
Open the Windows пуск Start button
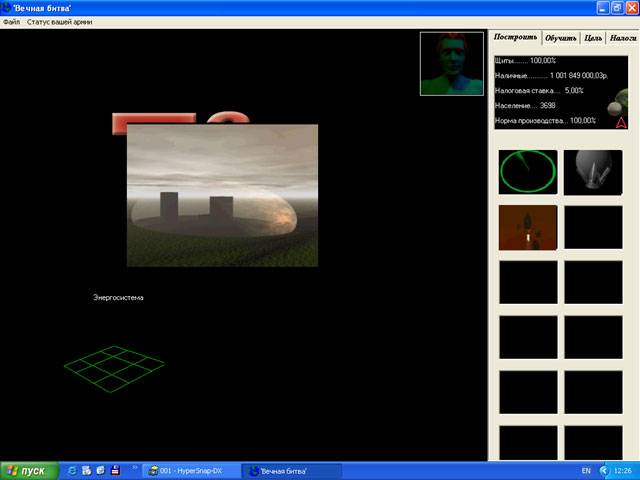click(27, 470)
